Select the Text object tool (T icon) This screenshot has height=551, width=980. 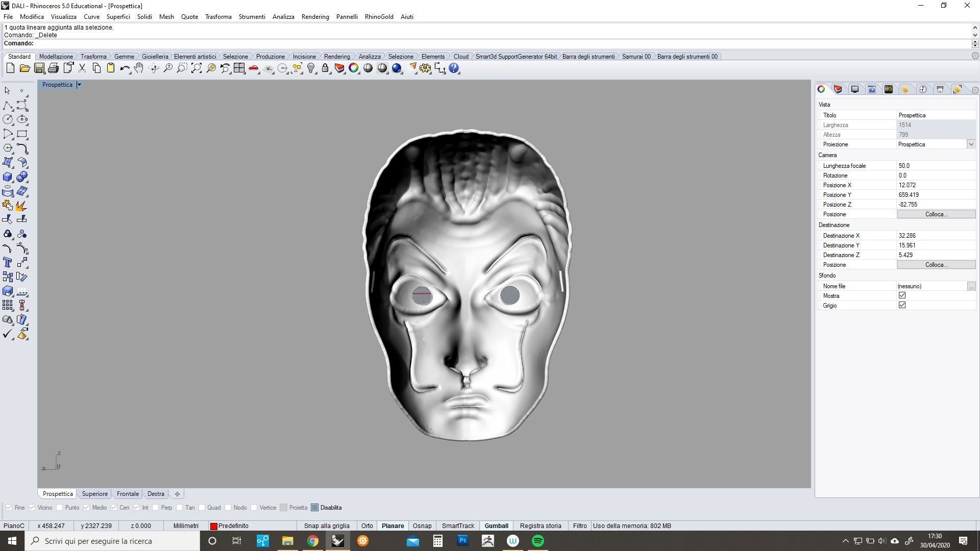8,262
